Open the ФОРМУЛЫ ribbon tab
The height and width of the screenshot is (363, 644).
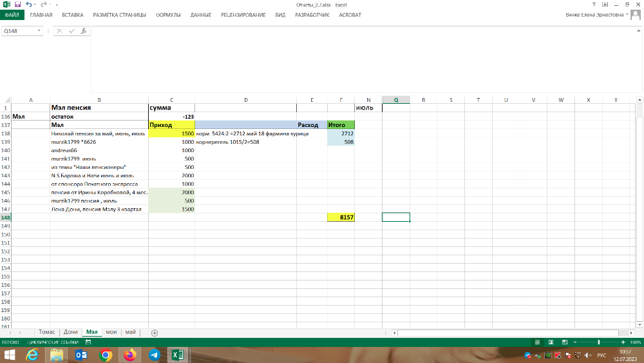point(168,14)
